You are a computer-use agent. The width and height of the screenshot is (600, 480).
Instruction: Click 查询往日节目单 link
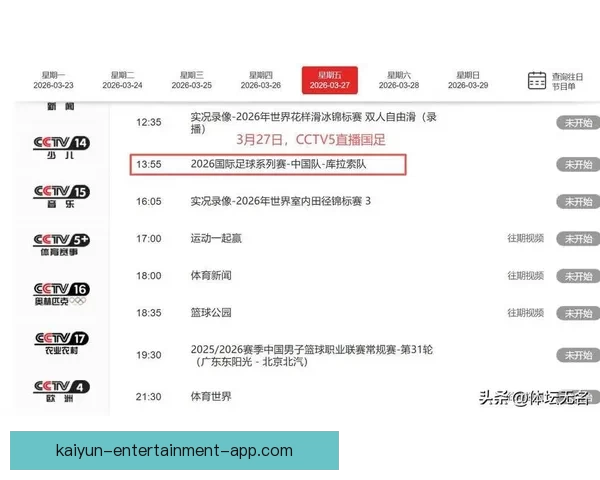click(x=567, y=81)
